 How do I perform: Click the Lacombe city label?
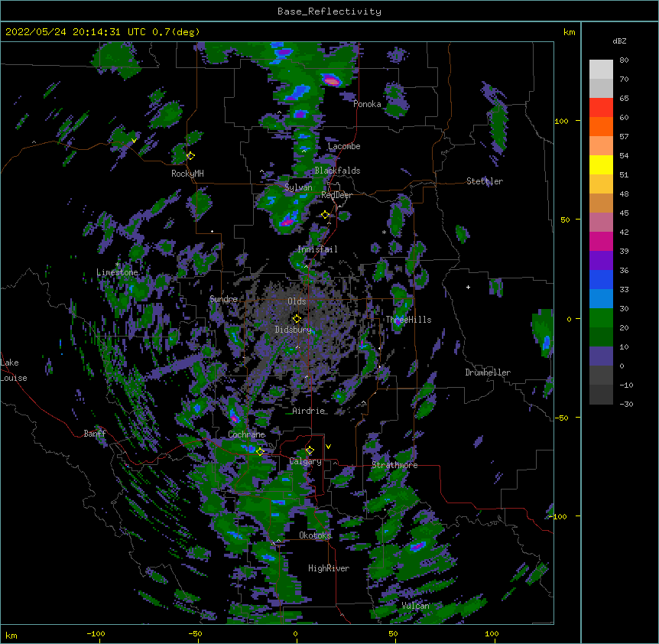(344, 146)
